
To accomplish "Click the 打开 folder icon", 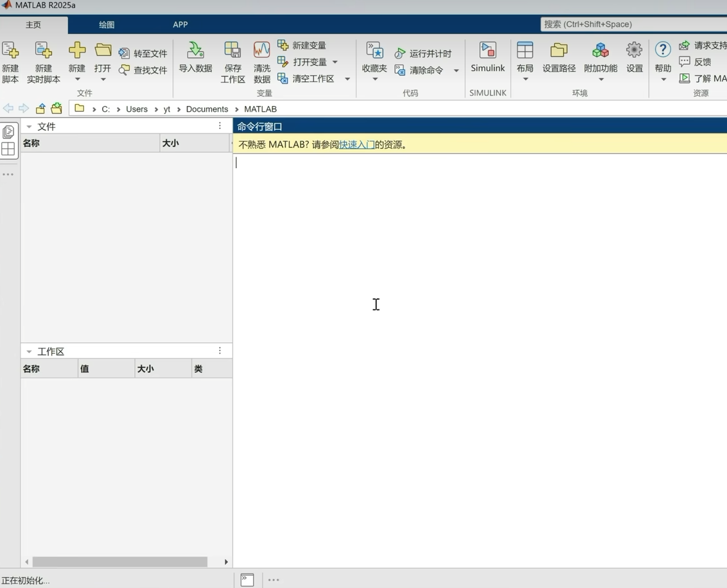I will (103, 50).
